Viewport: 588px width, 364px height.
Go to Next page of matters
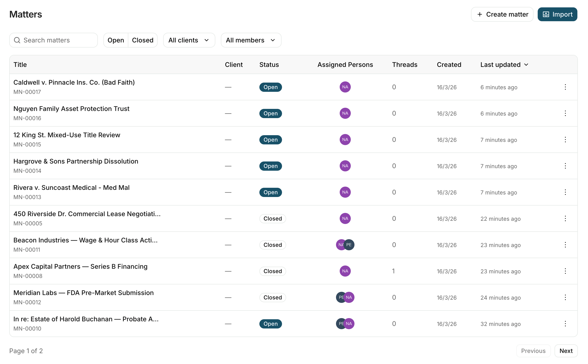point(566,351)
